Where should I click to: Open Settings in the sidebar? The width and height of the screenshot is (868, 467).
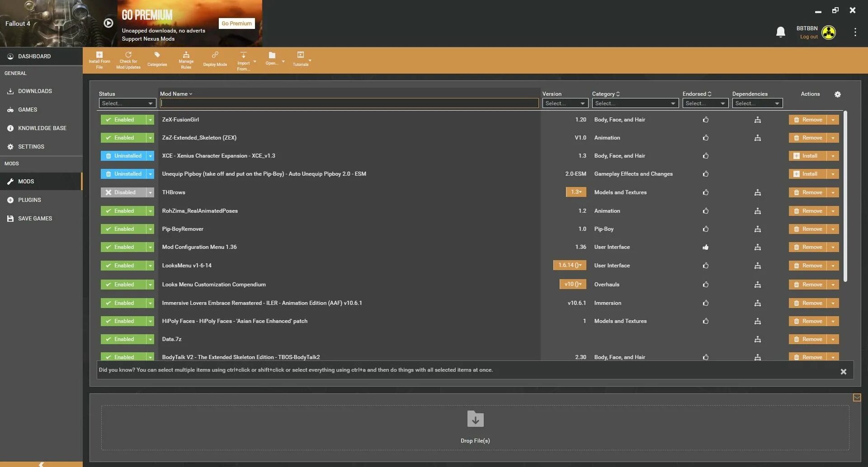[x=41, y=147]
